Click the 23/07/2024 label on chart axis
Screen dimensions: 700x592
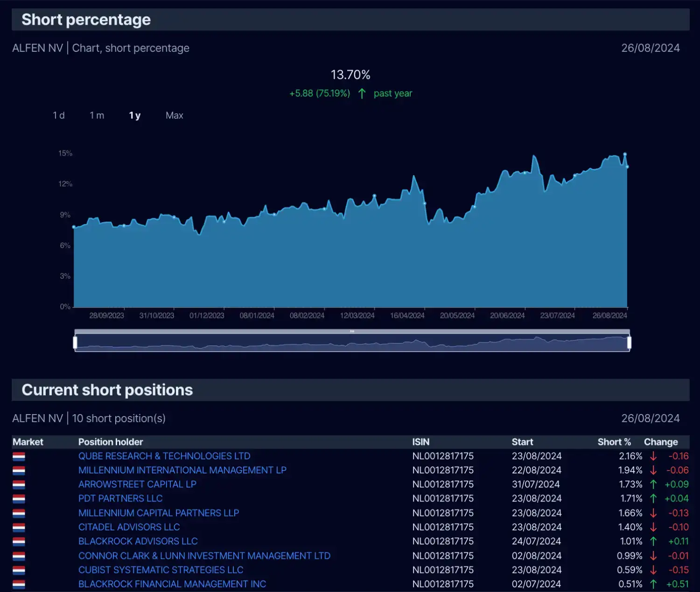[558, 316]
